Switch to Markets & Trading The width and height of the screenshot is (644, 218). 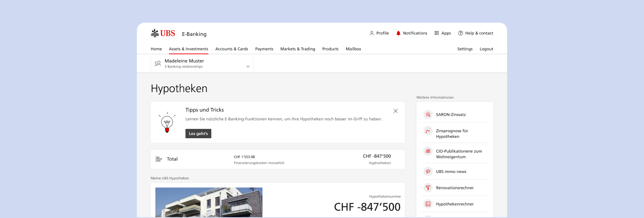click(297, 49)
